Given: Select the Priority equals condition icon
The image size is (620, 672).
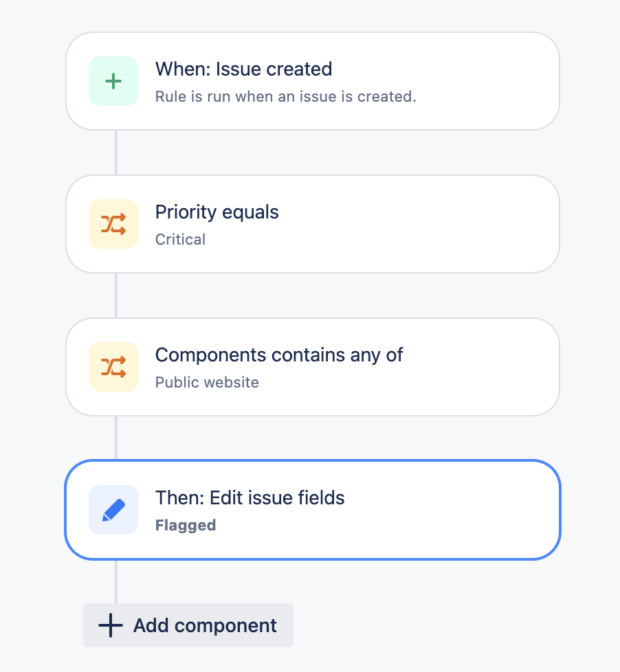Looking at the screenshot, I should 113,224.
